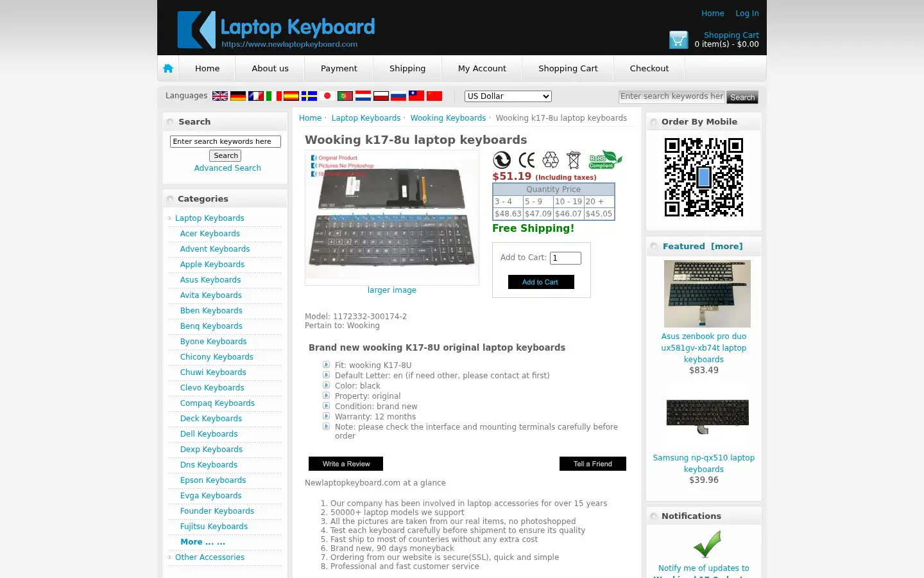Switch language via the Japanese flag
924x578 pixels.
point(327,96)
